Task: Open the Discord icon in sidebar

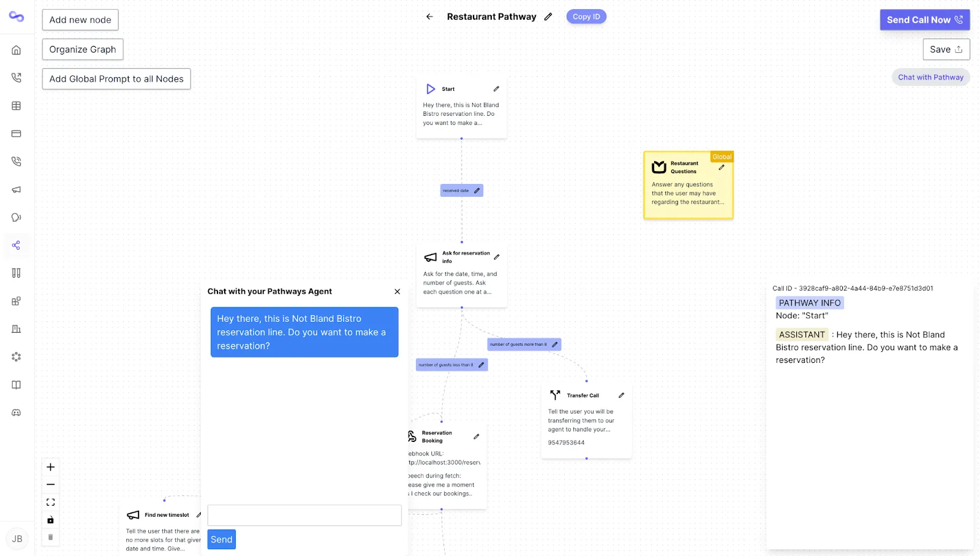Action: pyautogui.click(x=17, y=413)
